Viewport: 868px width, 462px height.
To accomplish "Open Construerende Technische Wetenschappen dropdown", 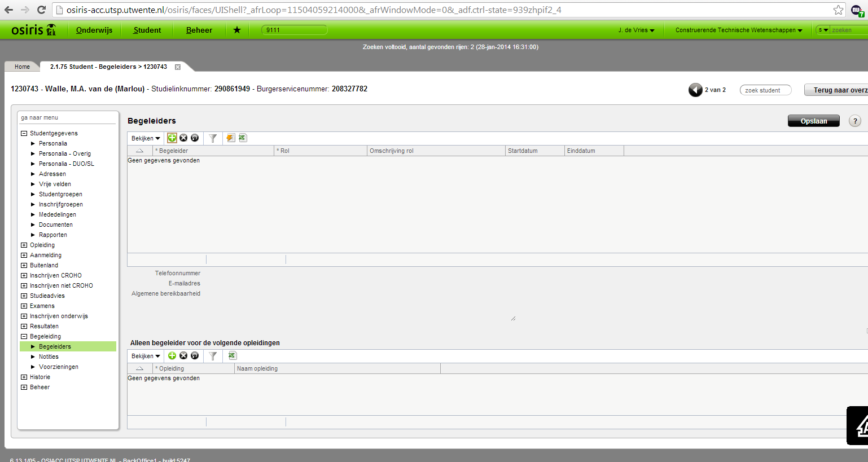I will pyautogui.click(x=739, y=30).
